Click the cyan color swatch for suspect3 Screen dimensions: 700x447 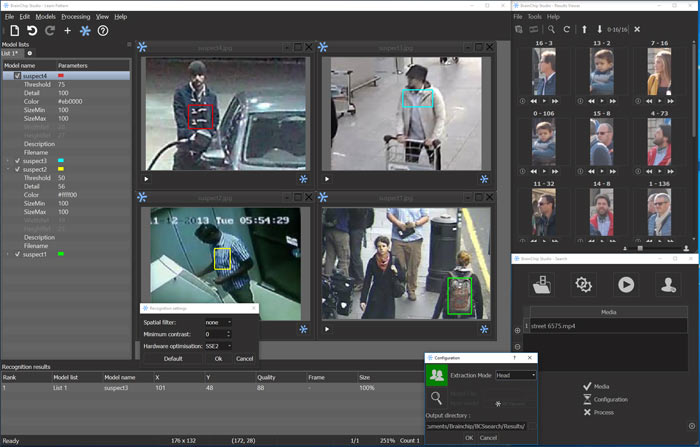(x=61, y=161)
